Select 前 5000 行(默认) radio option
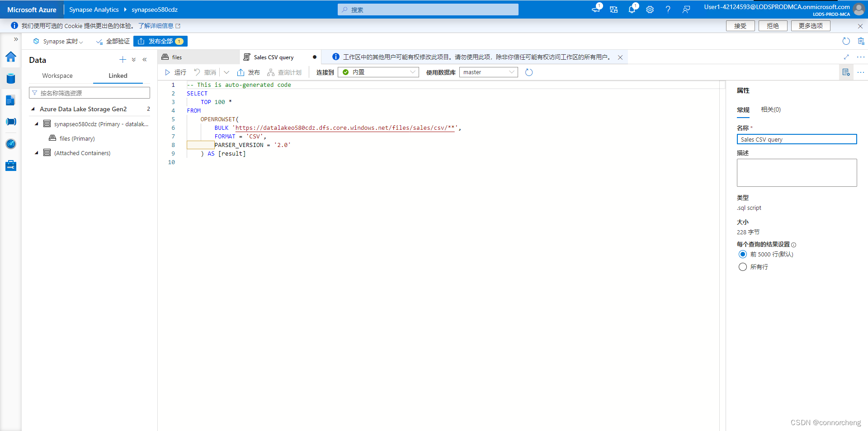The width and height of the screenshot is (868, 431). [742, 254]
